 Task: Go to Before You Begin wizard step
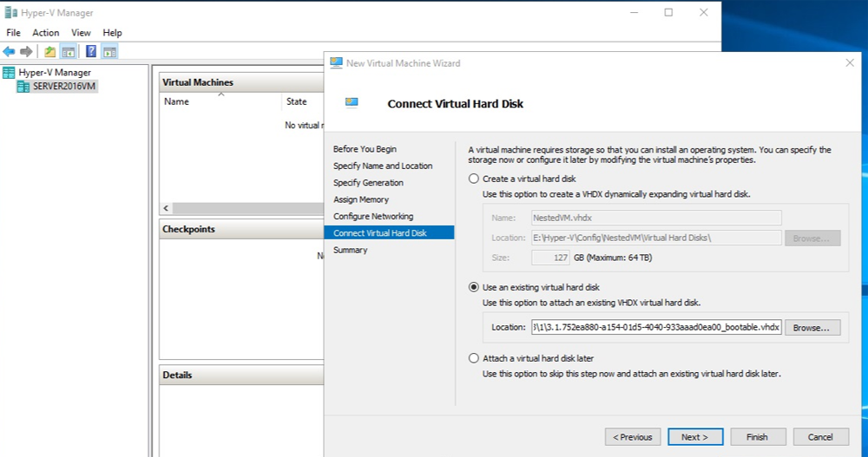tap(365, 149)
